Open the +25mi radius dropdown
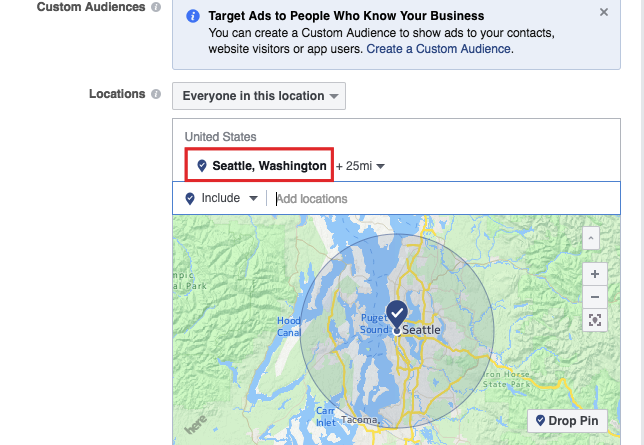The width and height of the screenshot is (644, 445). [360, 166]
